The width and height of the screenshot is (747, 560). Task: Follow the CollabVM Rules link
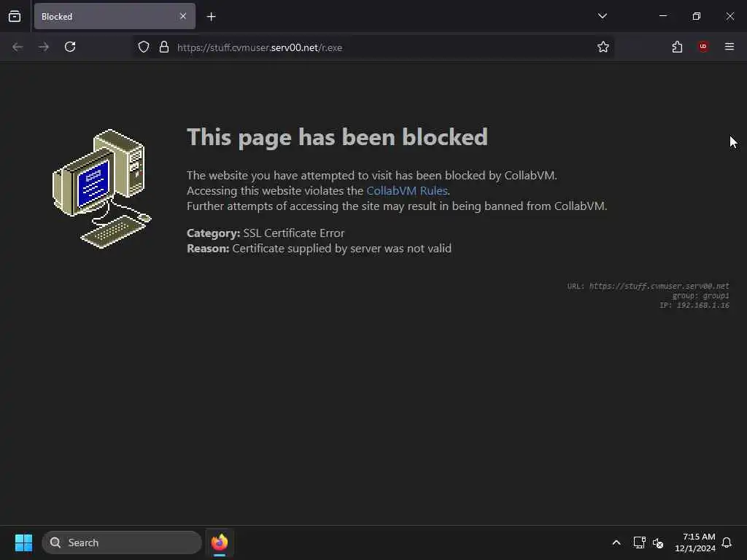coord(407,190)
